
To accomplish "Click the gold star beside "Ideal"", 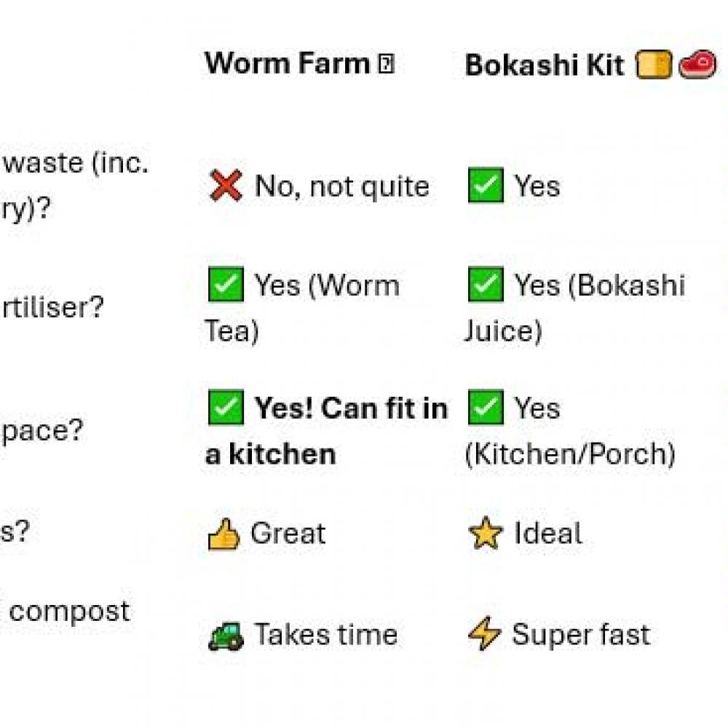I will (485, 534).
